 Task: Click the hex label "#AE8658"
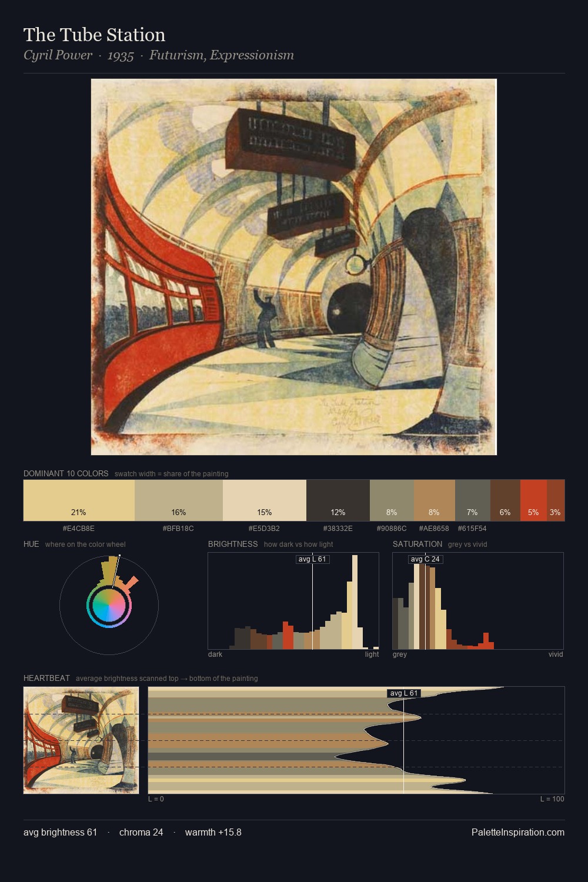434,528
